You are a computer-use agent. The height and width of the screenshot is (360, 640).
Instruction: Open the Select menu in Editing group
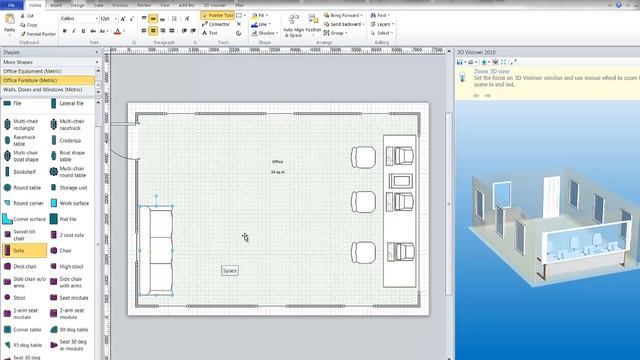(382, 33)
